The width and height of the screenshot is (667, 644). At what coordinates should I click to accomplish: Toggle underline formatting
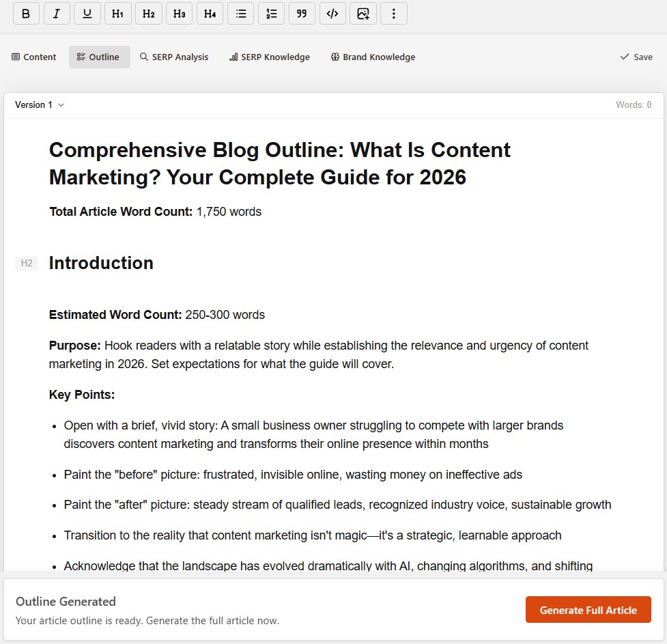pos(87,13)
